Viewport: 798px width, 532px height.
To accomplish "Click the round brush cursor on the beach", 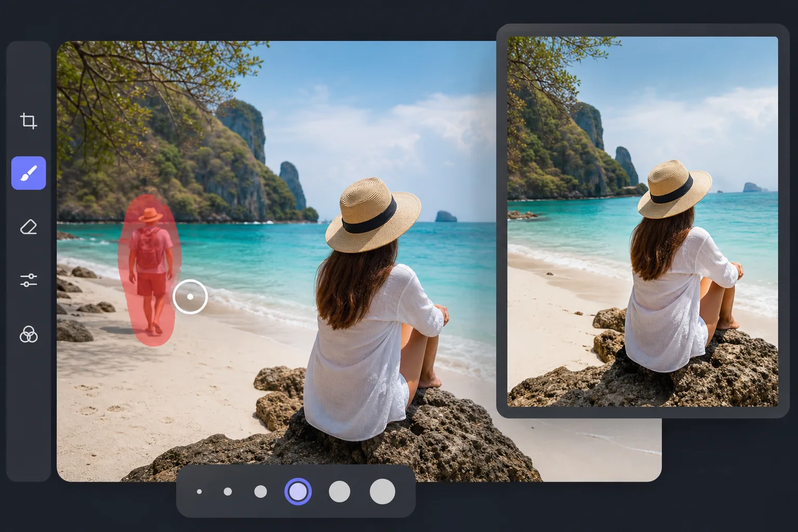I will point(190,297).
